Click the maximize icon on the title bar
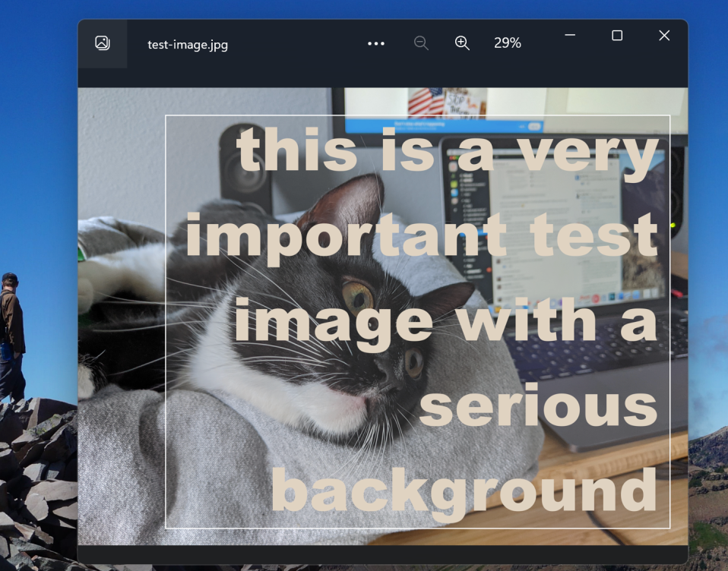Viewport: 728px width, 571px height. pos(616,35)
